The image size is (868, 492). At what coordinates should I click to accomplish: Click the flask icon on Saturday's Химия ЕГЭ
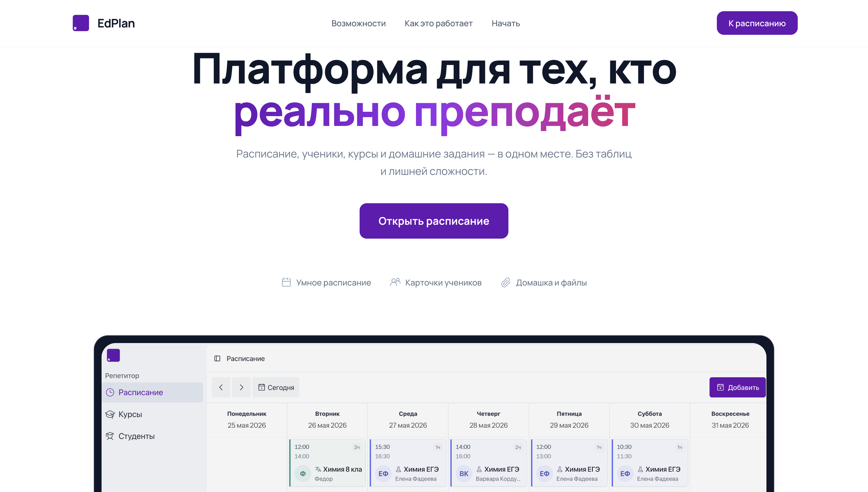640,469
